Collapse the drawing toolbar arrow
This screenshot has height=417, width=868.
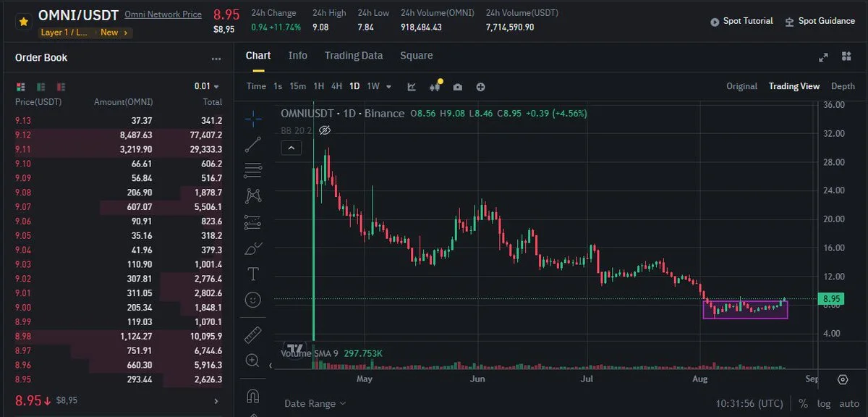click(x=271, y=366)
